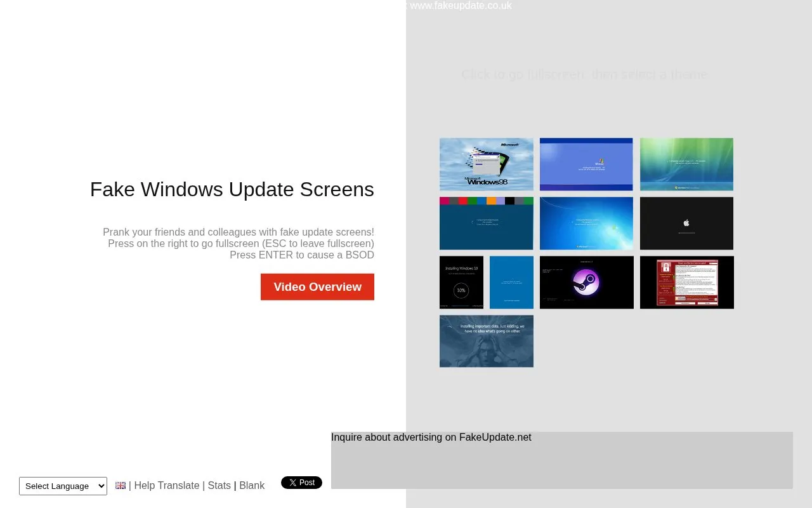The width and height of the screenshot is (812, 508).
Task: Click the Video Overview button
Action: click(317, 287)
